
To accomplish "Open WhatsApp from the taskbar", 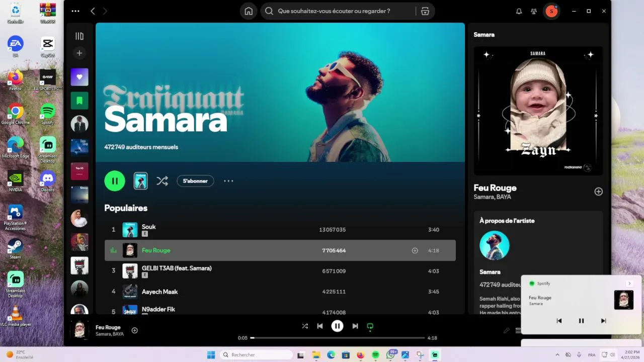I will click(x=390, y=355).
